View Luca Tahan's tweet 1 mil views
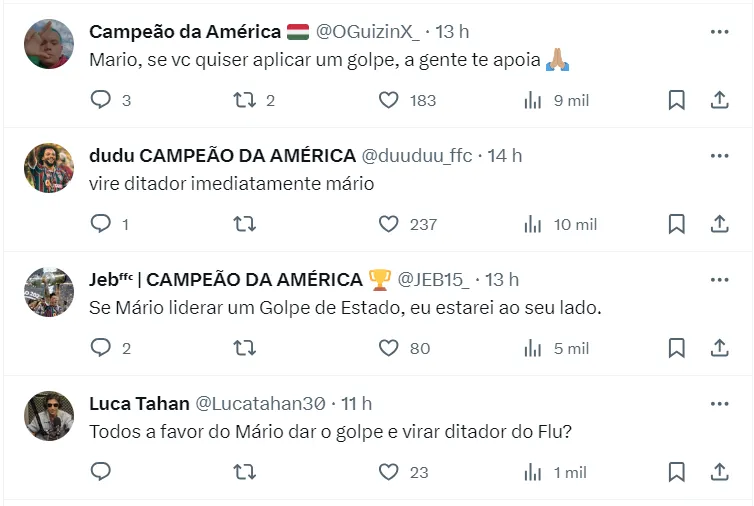This screenshot has width=754, height=506. pos(556,472)
